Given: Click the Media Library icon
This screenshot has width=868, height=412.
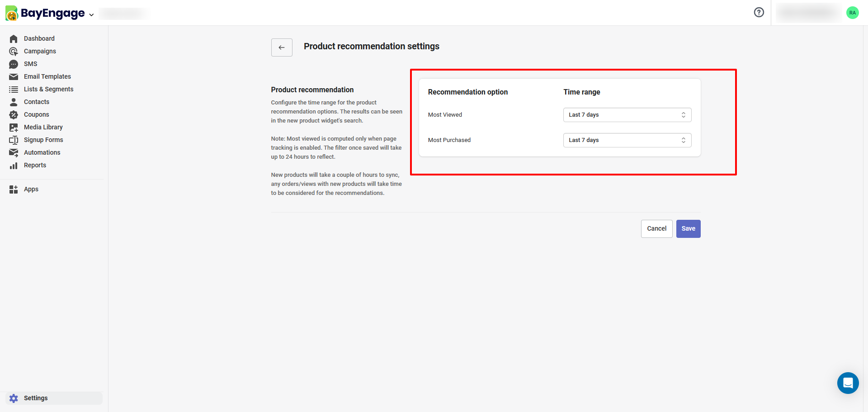Looking at the screenshot, I should pos(14,128).
